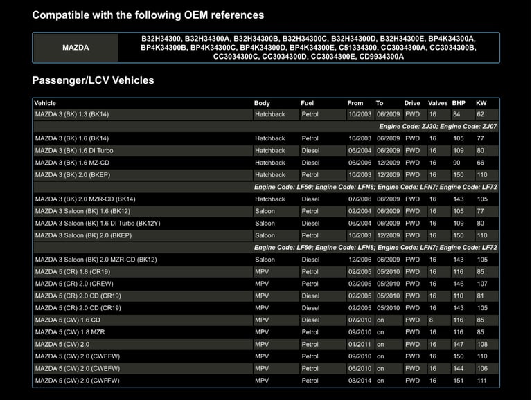
Task: Click the Fuel column header
Action: [x=307, y=103]
